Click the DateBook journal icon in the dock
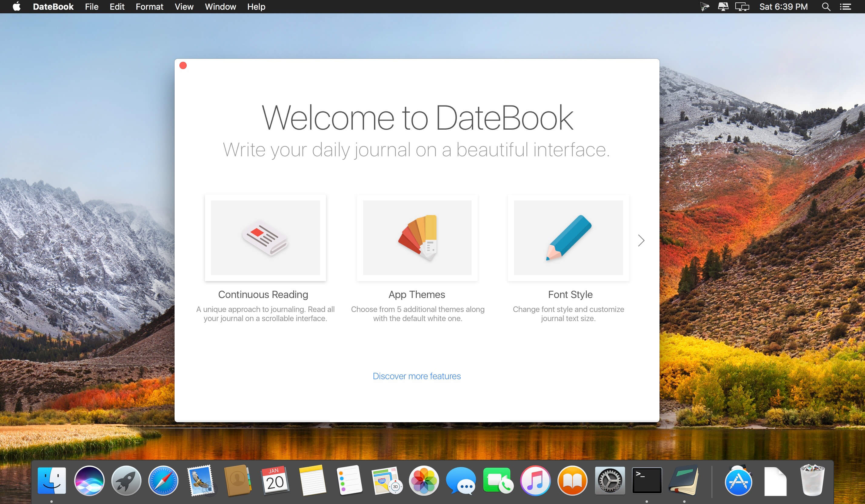Viewport: 865px width, 504px height. (684, 480)
